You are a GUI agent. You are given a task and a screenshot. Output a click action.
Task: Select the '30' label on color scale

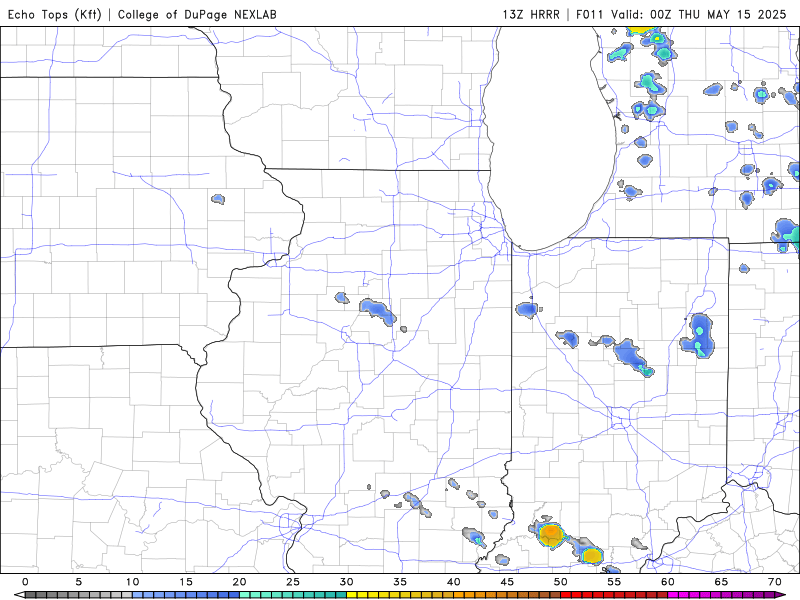(x=346, y=582)
